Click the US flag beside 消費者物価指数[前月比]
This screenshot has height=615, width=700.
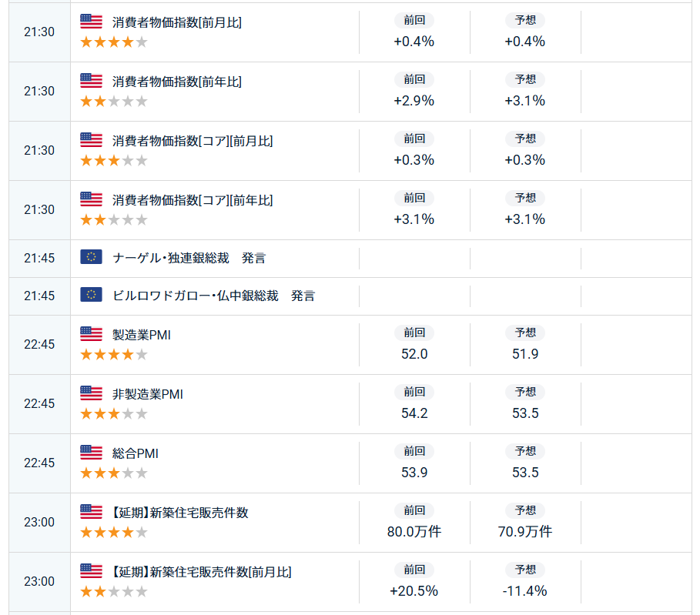click(x=91, y=22)
